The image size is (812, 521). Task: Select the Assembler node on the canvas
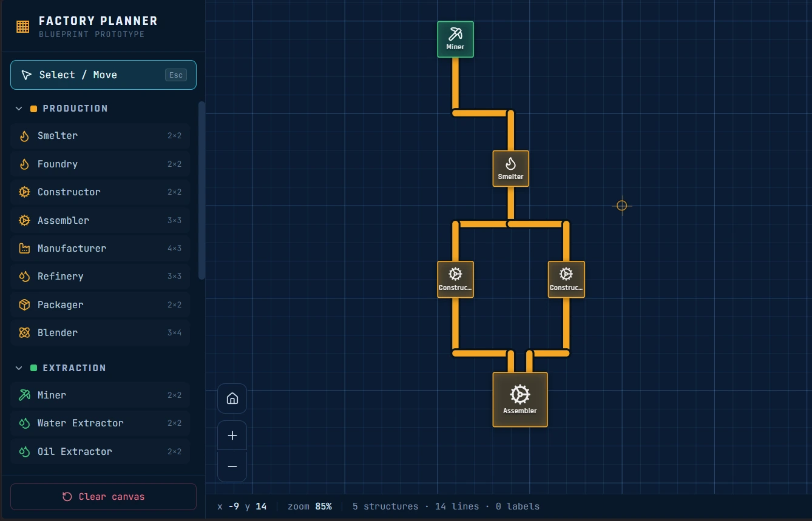point(520,400)
